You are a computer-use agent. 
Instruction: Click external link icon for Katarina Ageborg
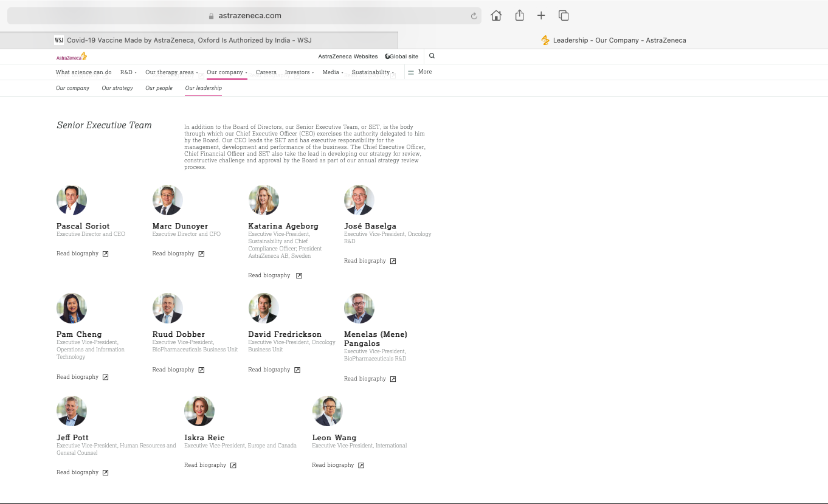[298, 276]
